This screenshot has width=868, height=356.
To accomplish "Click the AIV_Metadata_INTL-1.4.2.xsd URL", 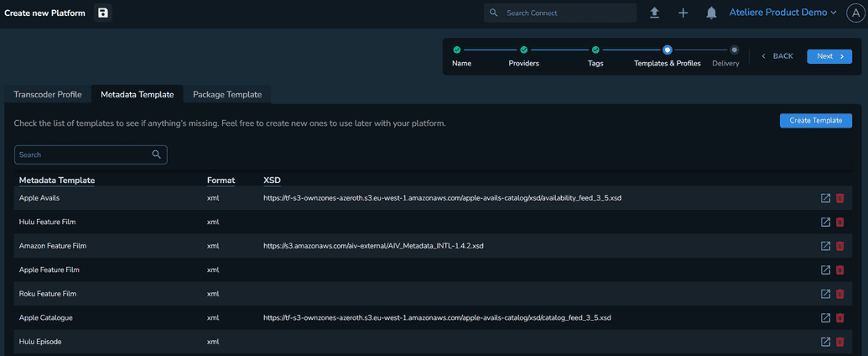I will tap(374, 246).
